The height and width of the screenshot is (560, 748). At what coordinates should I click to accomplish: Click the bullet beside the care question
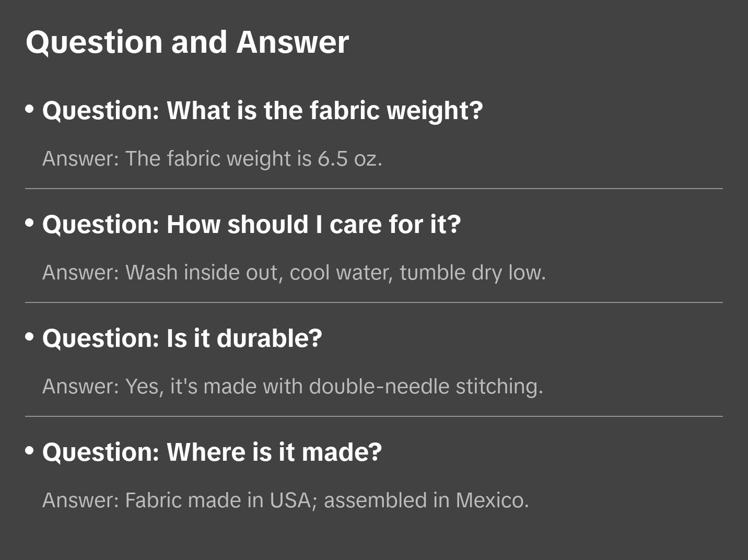(x=30, y=223)
